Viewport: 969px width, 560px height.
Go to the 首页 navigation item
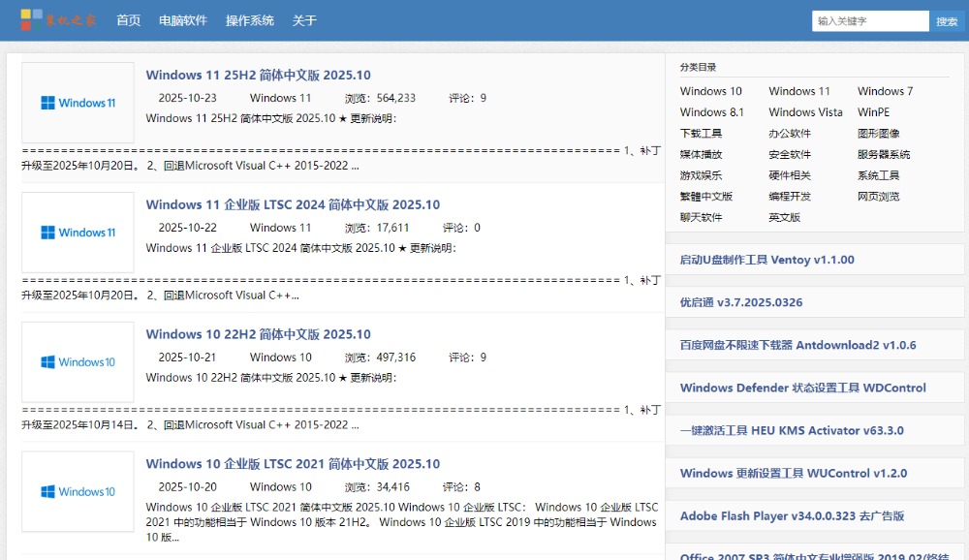tap(128, 20)
